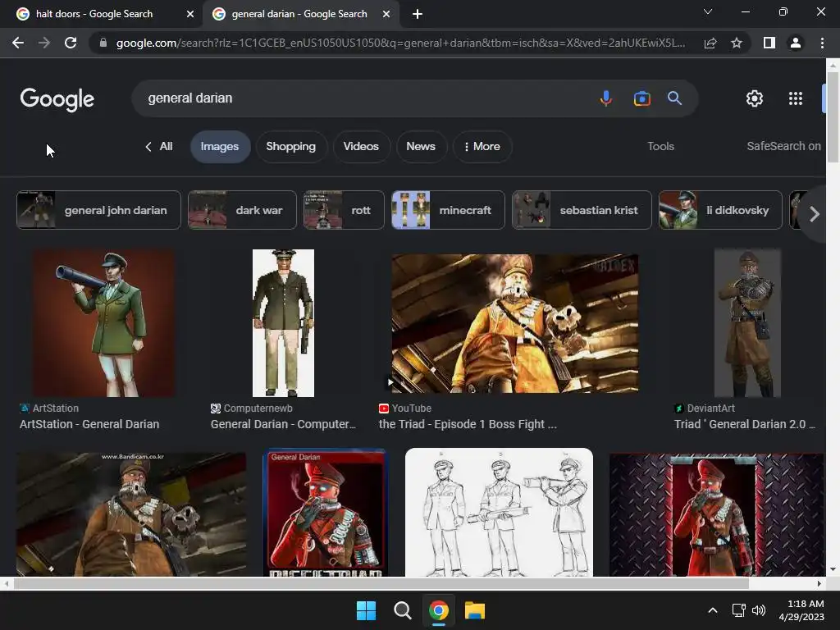Click the next arrow on the chips carousel
The height and width of the screenshot is (630, 840).
(x=815, y=214)
